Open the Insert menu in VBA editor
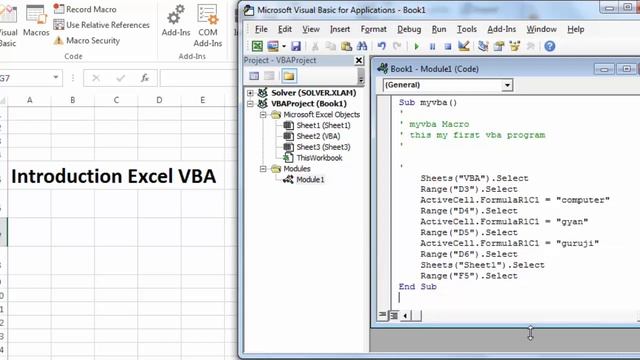This screenshot has height=360, width=640. tap(340, 29)
